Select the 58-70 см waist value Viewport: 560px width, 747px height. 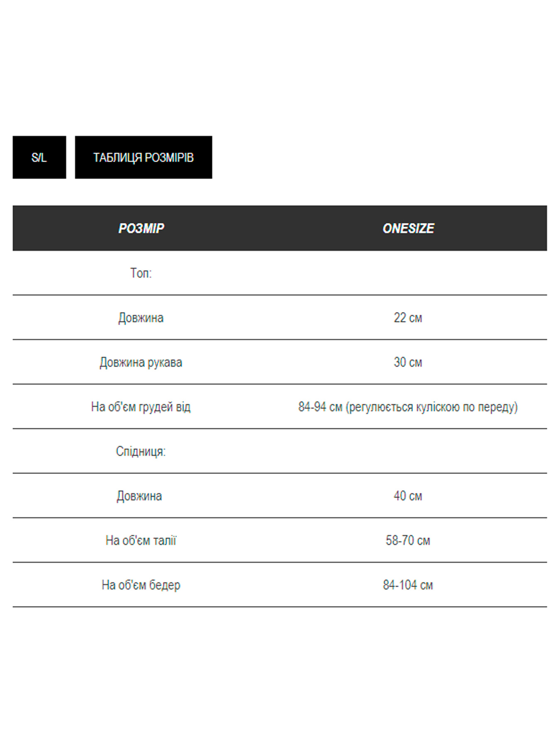pos(408,540)
